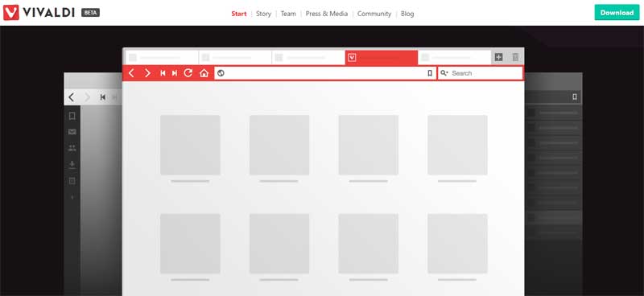Open the first speed dial thumbnail in the bottom row
Image resolution: width=644 pixels, height=296 pixels.
click(x=190, y=244)
